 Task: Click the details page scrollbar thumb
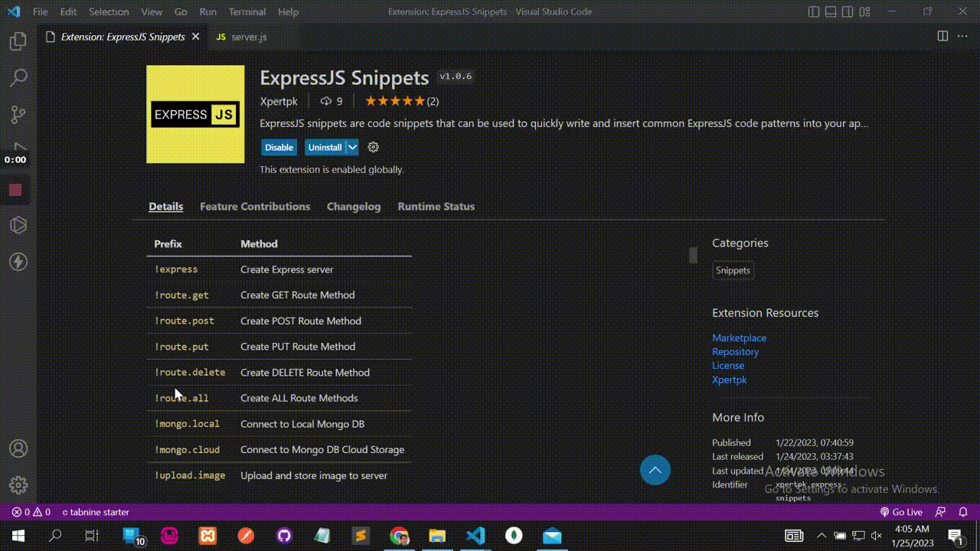[x=693, y=255]
